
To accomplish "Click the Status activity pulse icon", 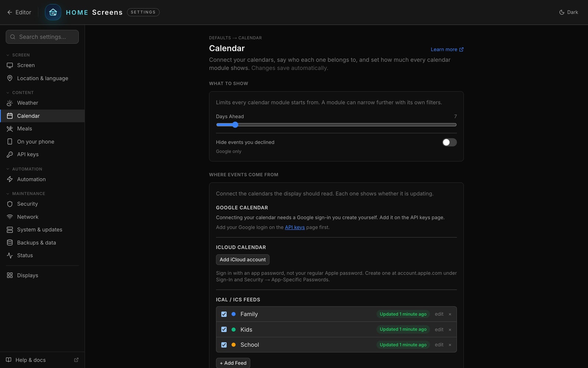I will (10, 255).
